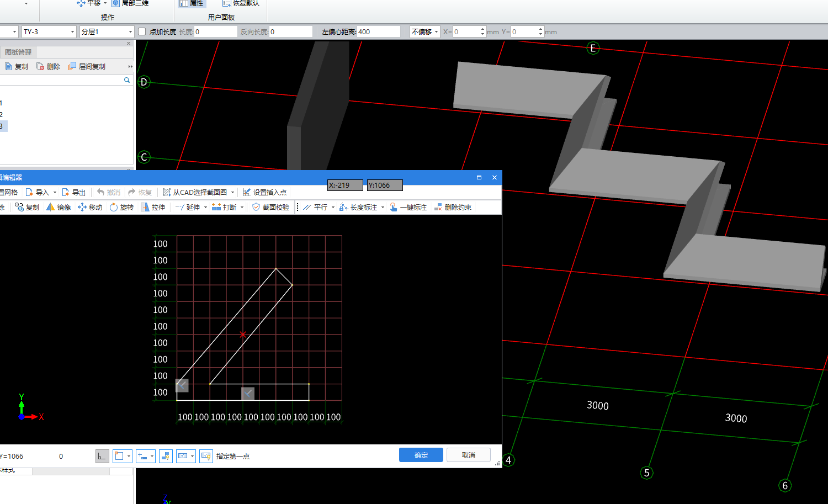Close the section editor window
The width and height of the screenshot is (828, 504).
(495, 177)
